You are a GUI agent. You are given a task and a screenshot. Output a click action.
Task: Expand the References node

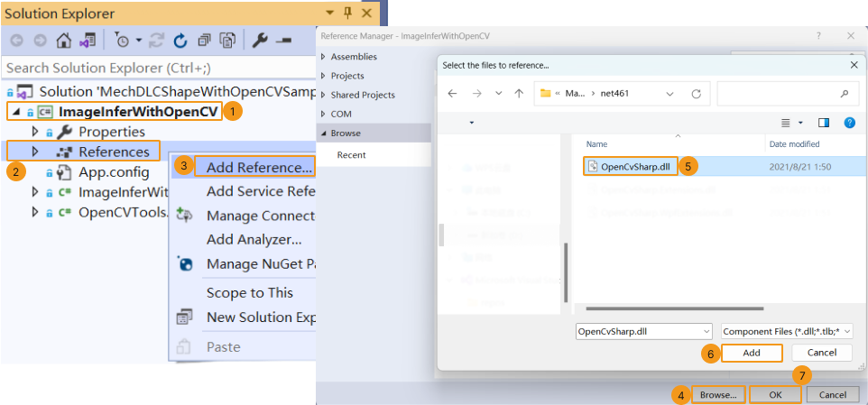[x=35, y=152]
